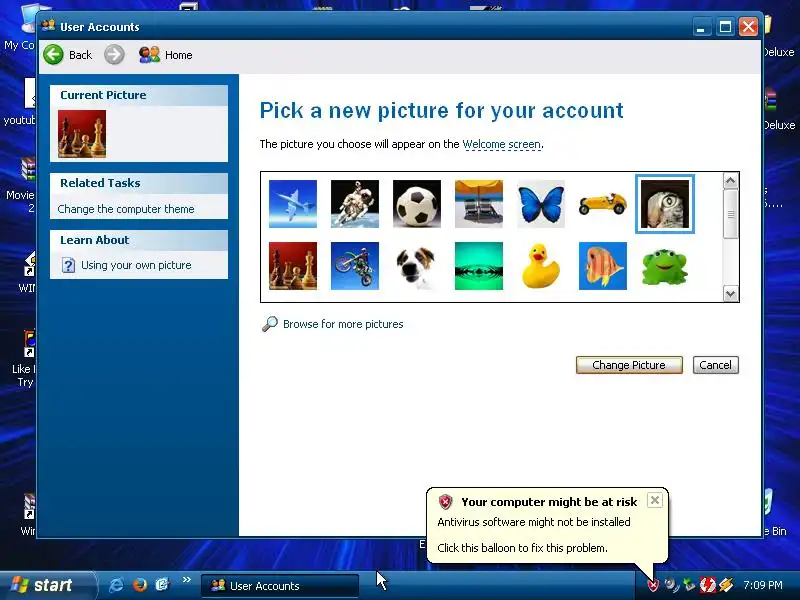Click Browse for more pictures

click(343, 324)
